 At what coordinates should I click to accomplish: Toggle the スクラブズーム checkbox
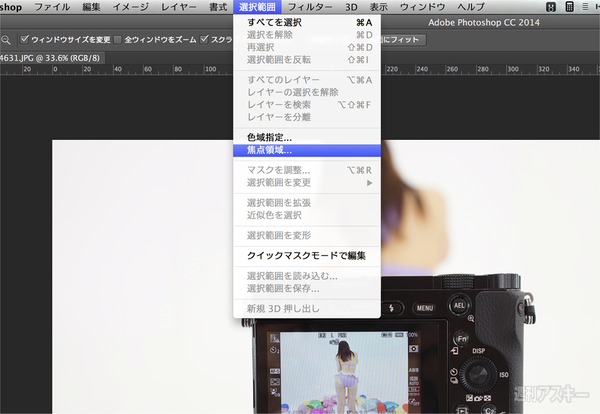(204, 40)
